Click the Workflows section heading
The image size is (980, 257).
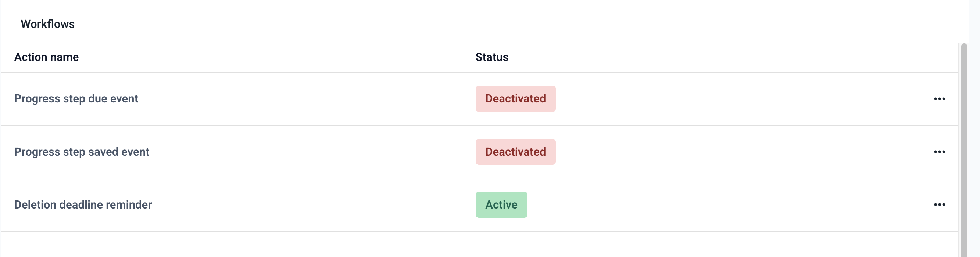[x=47, y=24]
